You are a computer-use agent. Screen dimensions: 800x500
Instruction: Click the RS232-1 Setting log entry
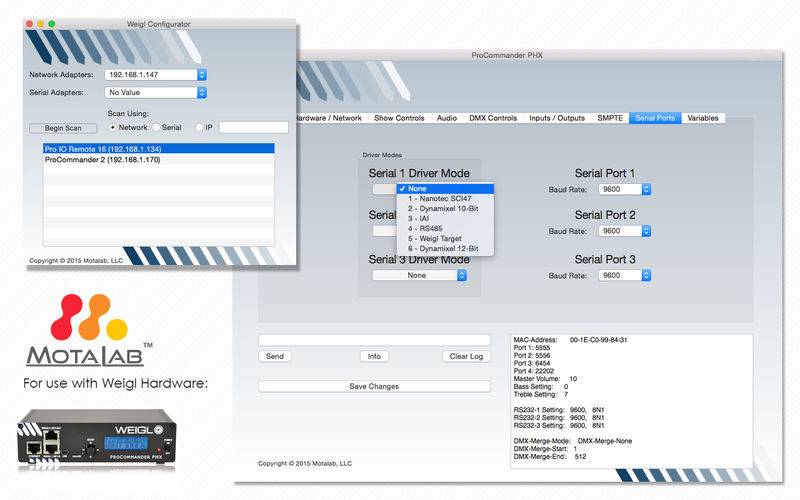coord(559,410)
